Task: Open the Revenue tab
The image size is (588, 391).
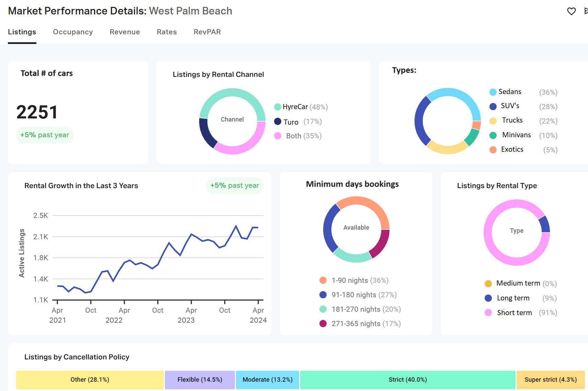Action: pos(125,32)
